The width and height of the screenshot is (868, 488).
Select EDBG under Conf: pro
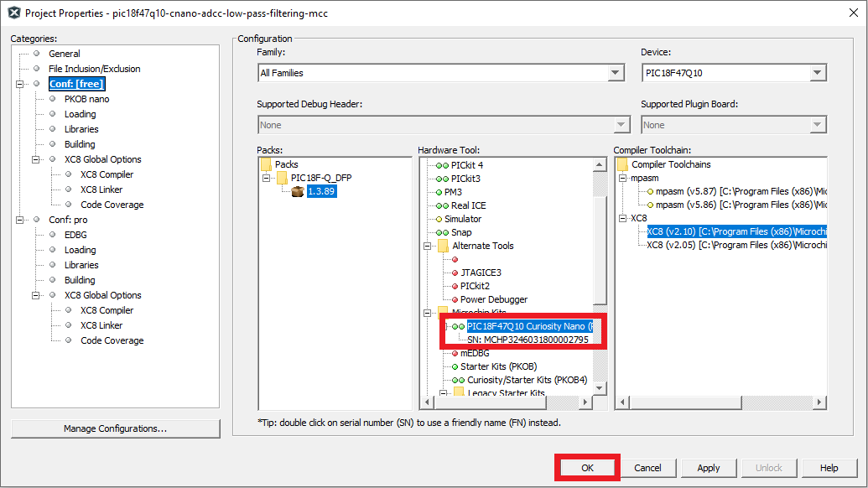(x=75, y=235)
